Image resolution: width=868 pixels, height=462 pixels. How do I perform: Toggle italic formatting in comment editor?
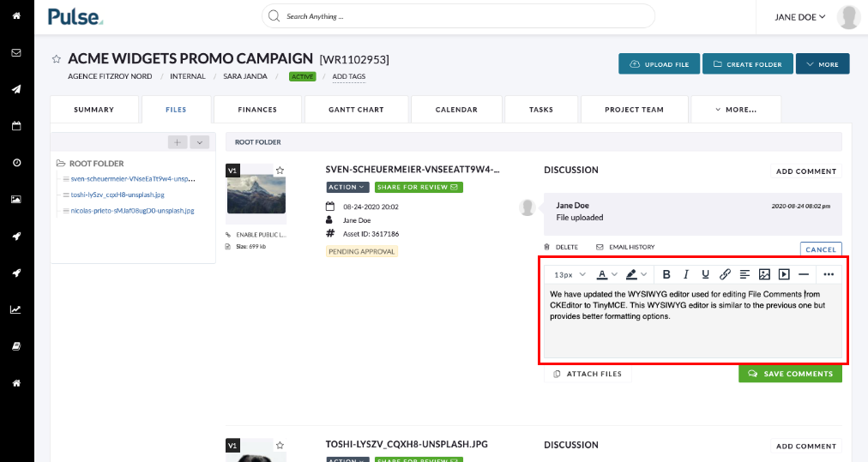click(x=686, y=274)
